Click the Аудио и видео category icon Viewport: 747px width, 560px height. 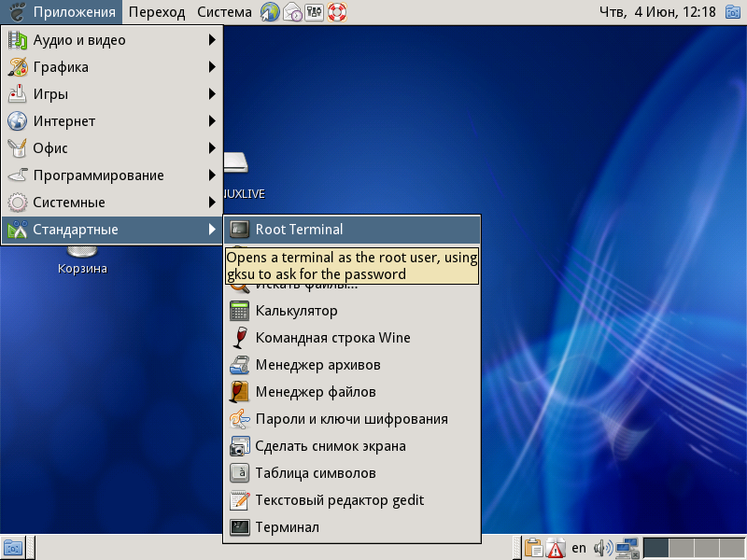coord(18,40)
